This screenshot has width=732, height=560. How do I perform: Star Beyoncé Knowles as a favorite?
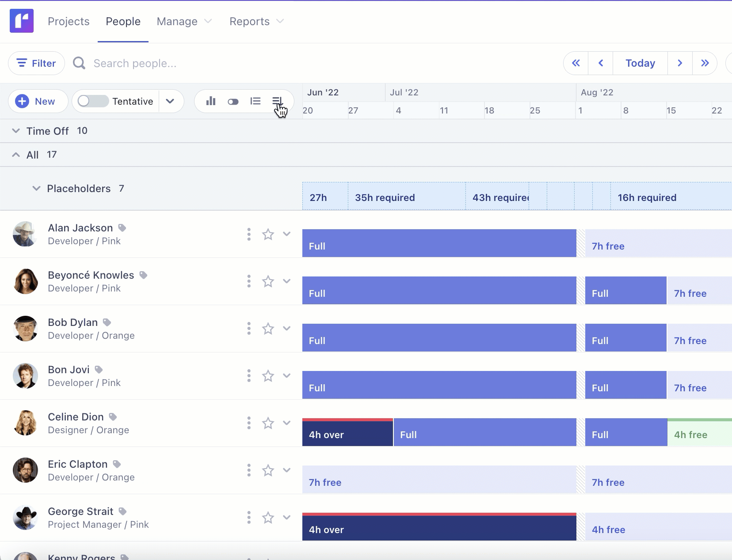[x=268, y=281]
